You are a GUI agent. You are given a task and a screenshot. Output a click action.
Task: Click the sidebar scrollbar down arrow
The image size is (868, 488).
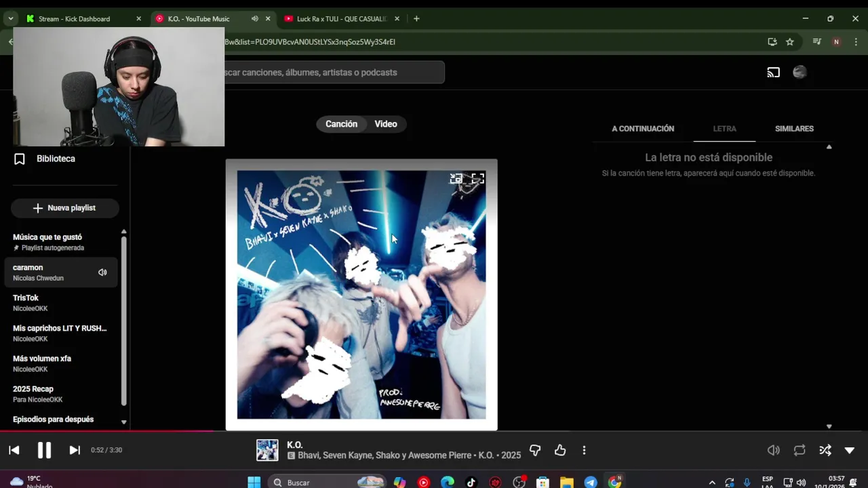click(x=123, y=422)
